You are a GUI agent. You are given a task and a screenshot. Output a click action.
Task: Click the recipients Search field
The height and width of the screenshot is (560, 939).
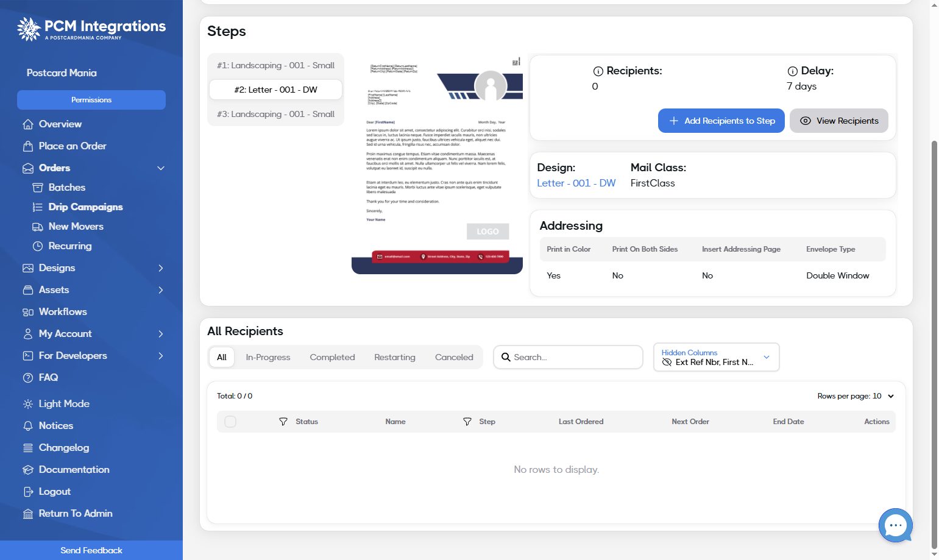pos(568,357)
